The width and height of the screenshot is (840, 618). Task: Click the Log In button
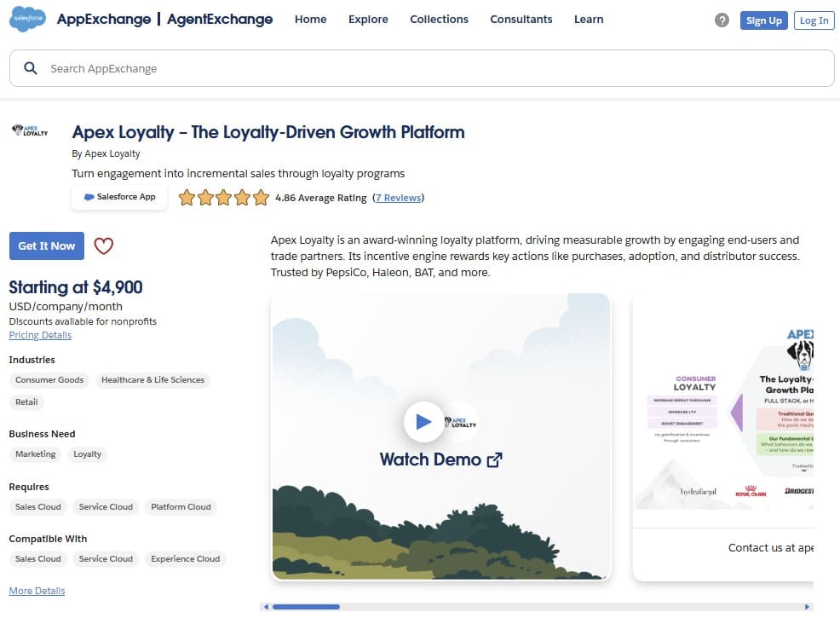(814, 20)
